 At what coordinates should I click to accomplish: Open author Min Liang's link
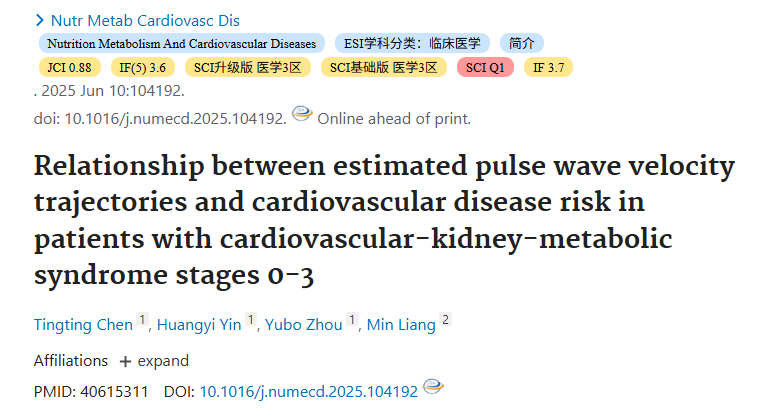coord(401,325)
